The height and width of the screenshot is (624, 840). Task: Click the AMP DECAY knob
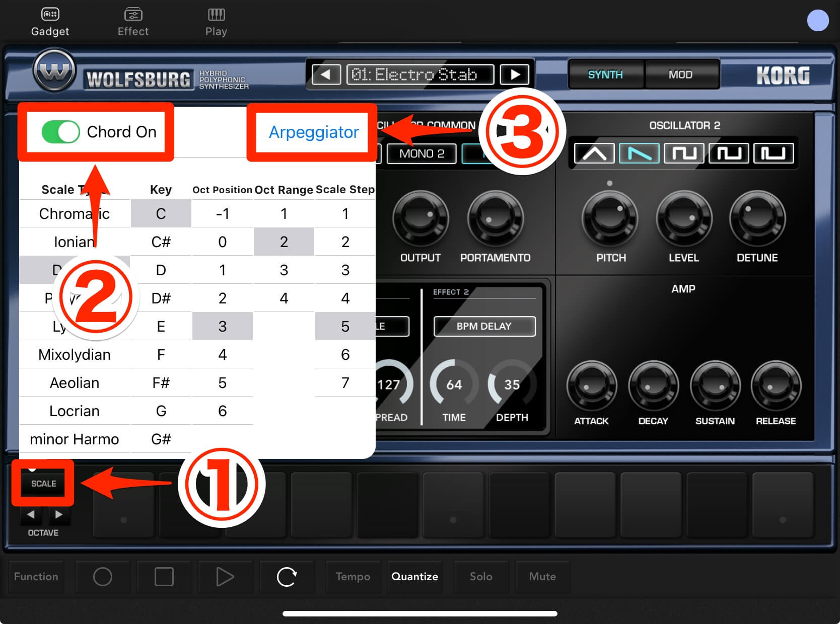tap(653, 386)
